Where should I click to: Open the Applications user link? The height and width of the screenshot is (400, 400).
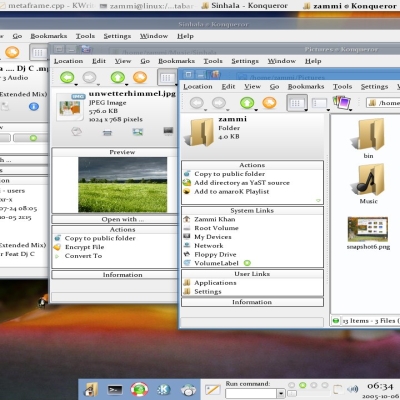coord(215,283)
